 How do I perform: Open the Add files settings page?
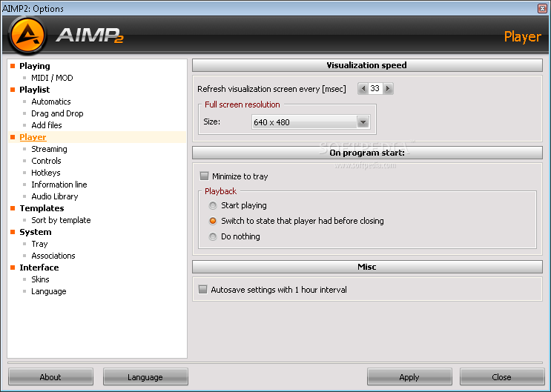[x=47, y=125]
